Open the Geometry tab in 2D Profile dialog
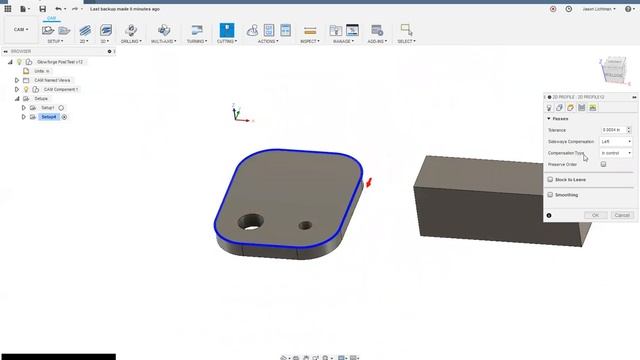 [x=560, y=108]
